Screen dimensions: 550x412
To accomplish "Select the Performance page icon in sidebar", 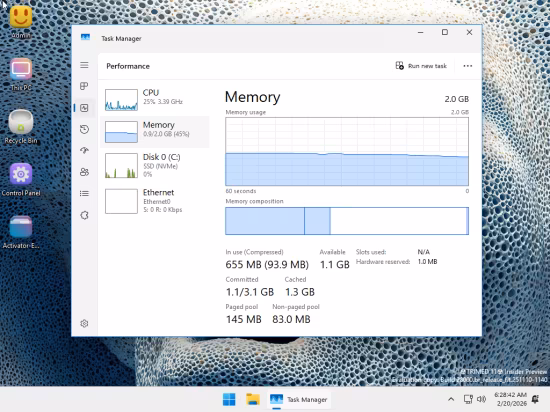I will point(84,108).
